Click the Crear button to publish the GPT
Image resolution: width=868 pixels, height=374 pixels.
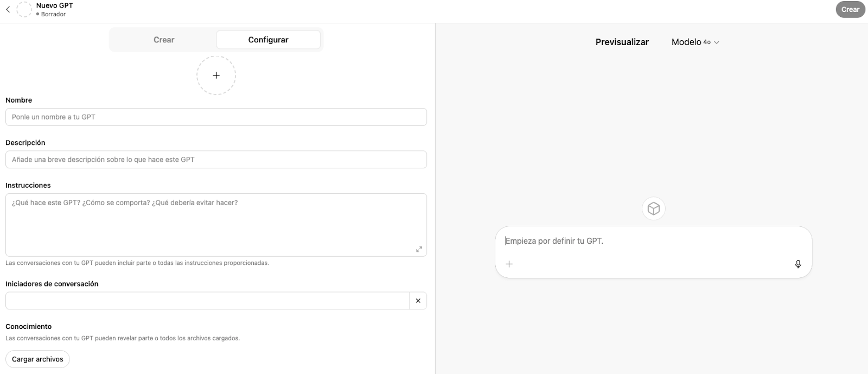pos(850,9)
